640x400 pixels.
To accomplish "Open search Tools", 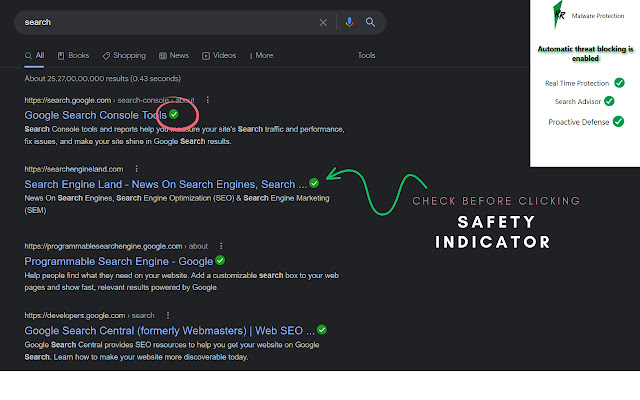I will tap(366, 55).
